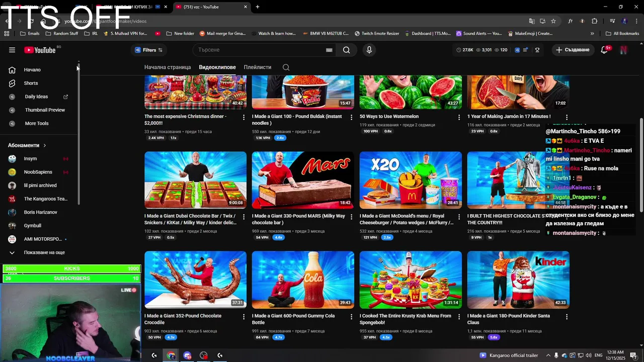Open the Windows notification center icon

point(633,355)
